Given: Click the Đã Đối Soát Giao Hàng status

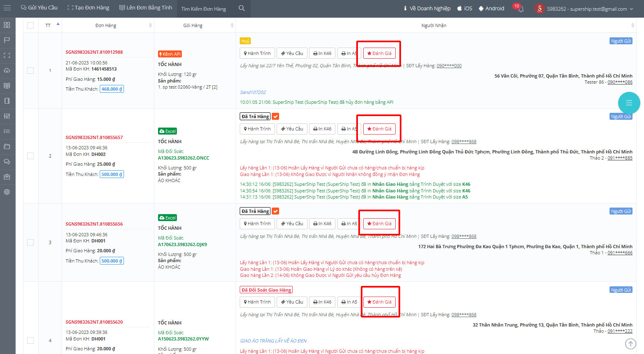Looking at the screenshot, I should click(x=266, y=290).
